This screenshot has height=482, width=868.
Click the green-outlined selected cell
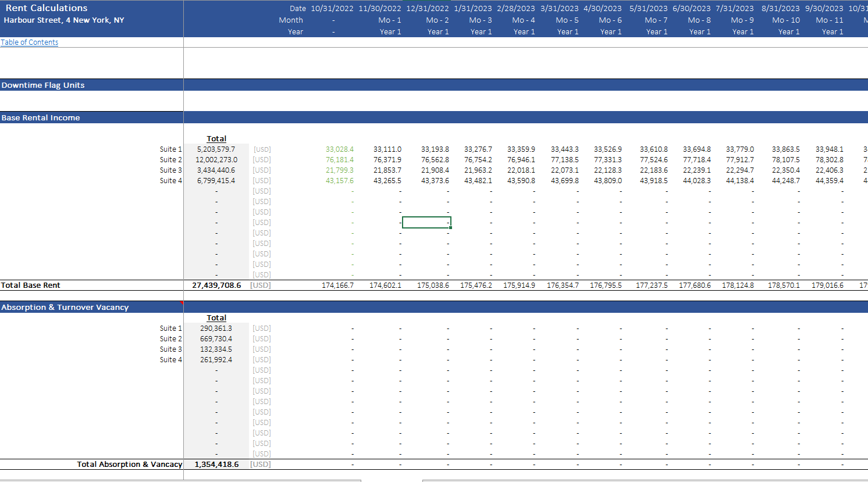point(426,223)
